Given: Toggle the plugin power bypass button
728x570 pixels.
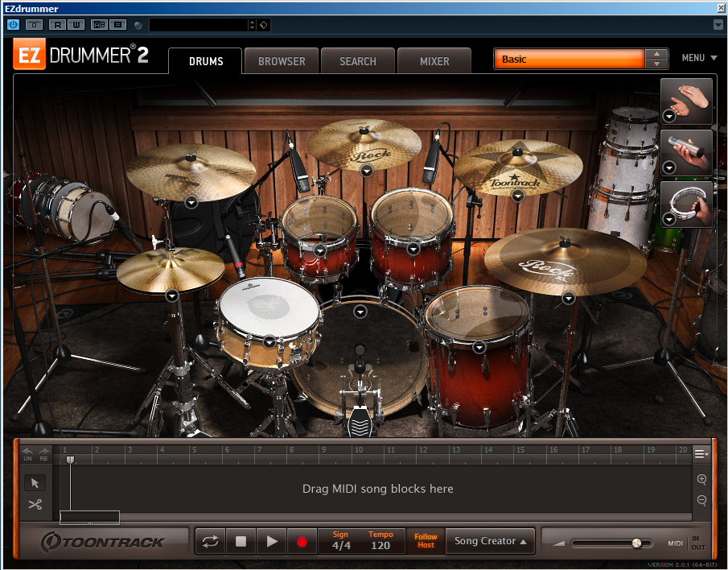Looking at the screenshot, I should point(13,25).
